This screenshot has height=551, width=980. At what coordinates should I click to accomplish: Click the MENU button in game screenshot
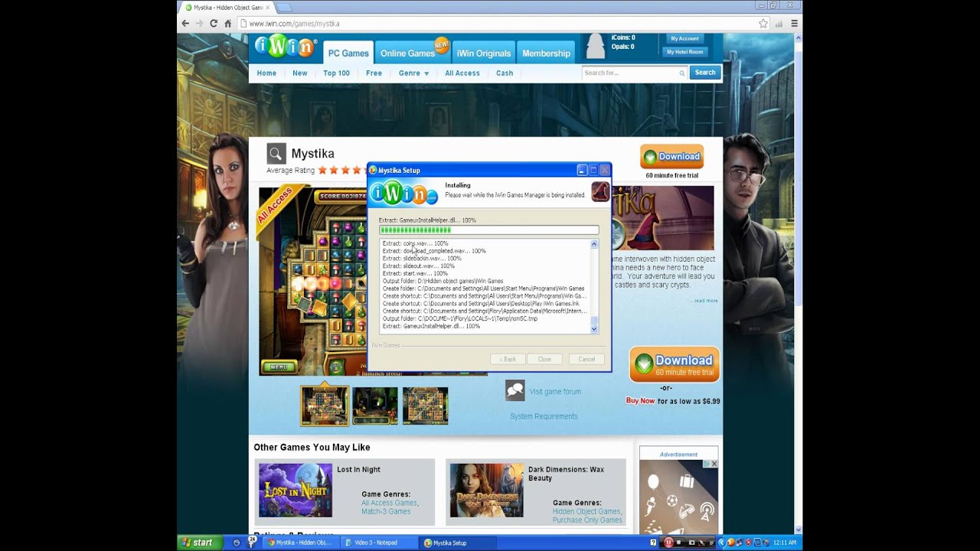pyautogui.click(x=279, y=367)
